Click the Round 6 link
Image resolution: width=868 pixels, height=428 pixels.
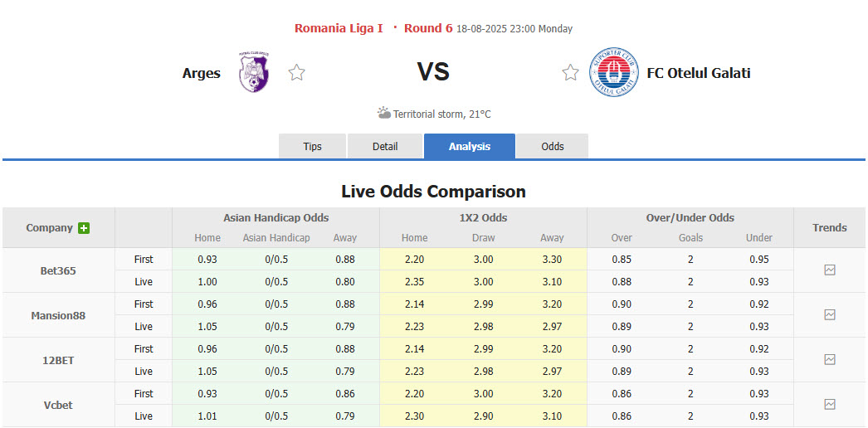[428, 28]
